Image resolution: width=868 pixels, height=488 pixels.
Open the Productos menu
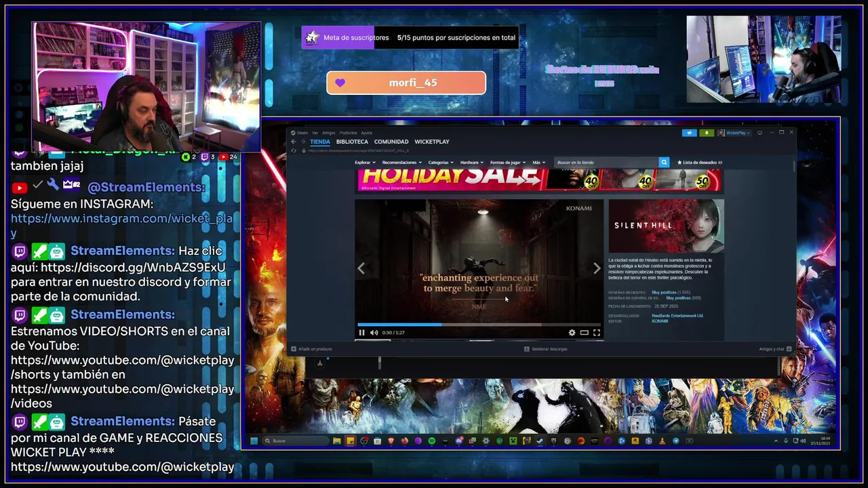tap(348, 133)
